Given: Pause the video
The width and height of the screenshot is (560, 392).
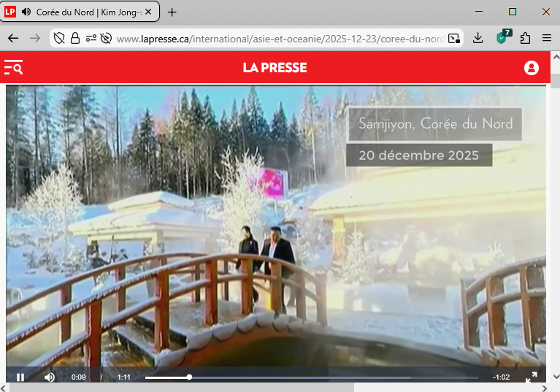Looking at the screenshot, I should tap(20, 377).
